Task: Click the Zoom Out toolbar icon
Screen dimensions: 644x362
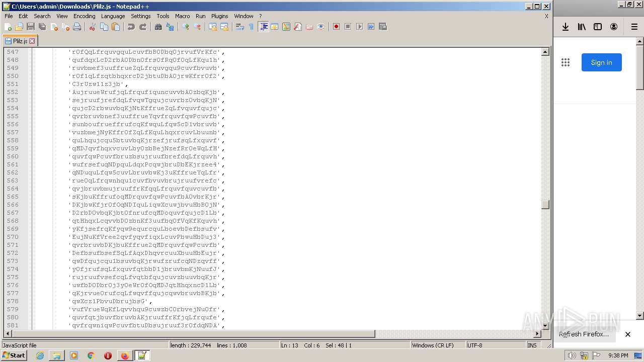Action: [x=197, y=27]
